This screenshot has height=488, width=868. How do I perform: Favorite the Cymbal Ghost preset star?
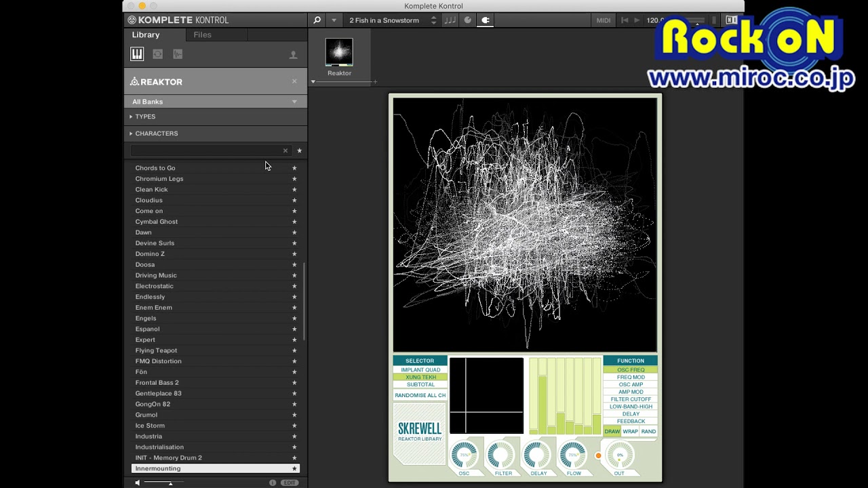tap(294, 222)
